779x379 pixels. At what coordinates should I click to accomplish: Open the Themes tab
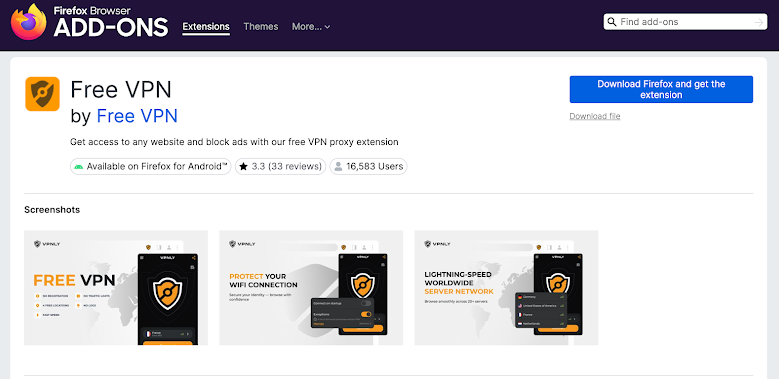pyautogui.click(x=261, y=27)
